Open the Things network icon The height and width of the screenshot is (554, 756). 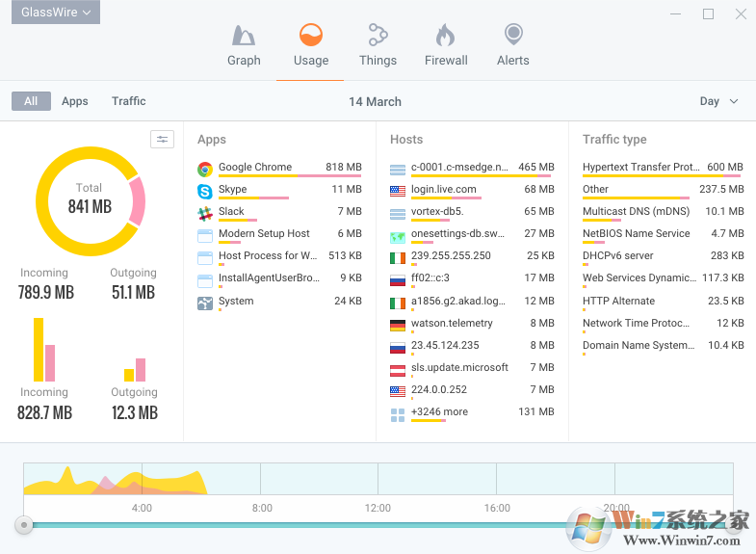tap(378, 37)
